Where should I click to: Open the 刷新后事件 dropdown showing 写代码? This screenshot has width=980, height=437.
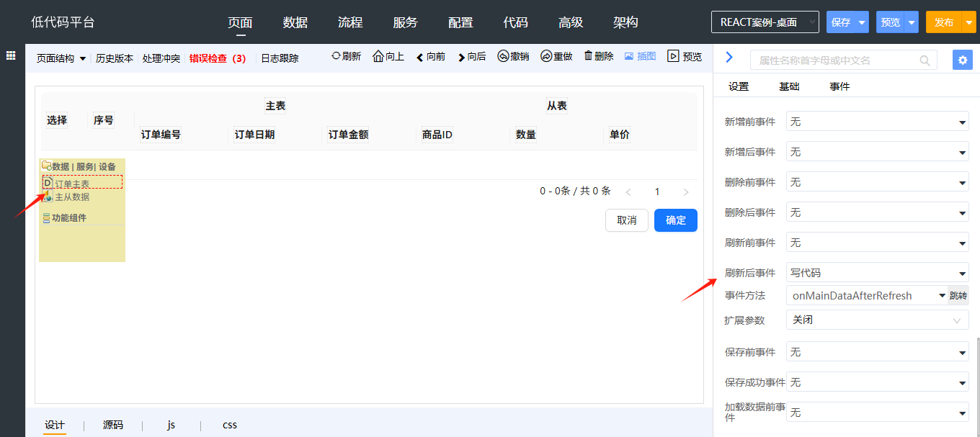coord(877,274)
